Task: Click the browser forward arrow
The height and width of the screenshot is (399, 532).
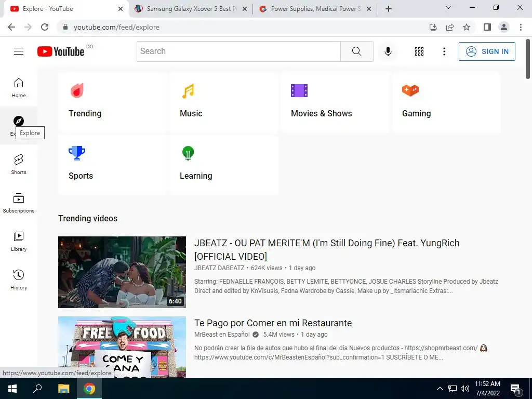Action: click(x=28, y=27)
